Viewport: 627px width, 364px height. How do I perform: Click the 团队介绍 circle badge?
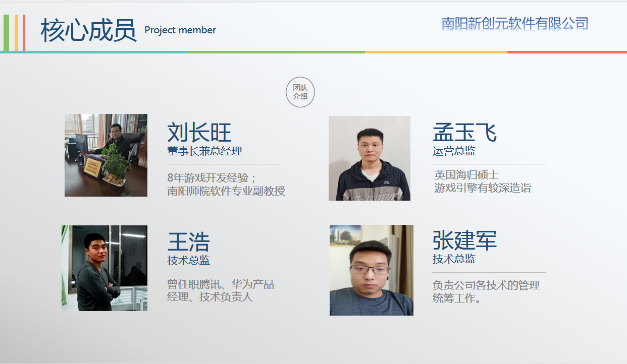coord(300,92)
